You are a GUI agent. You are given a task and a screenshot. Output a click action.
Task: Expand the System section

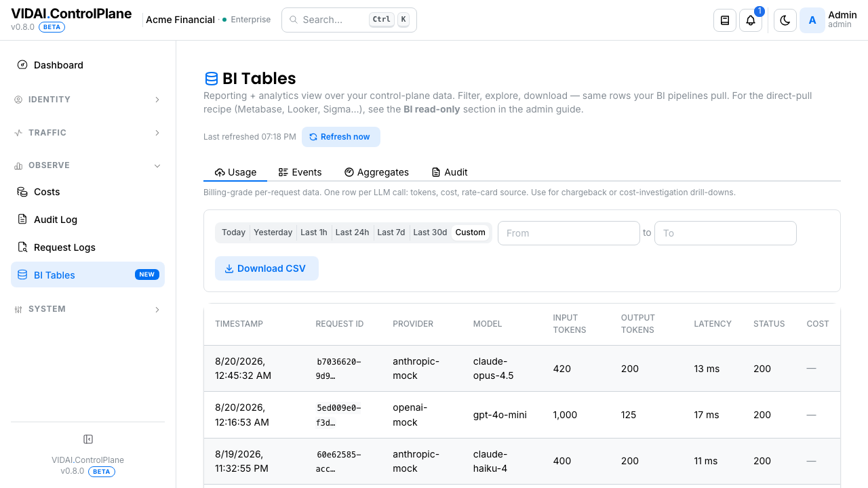click(87, 309)
